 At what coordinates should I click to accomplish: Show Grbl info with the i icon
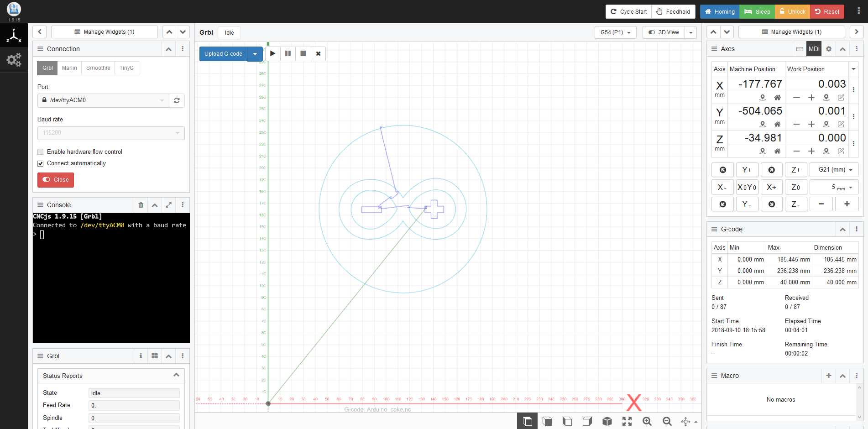coord(141,356)
